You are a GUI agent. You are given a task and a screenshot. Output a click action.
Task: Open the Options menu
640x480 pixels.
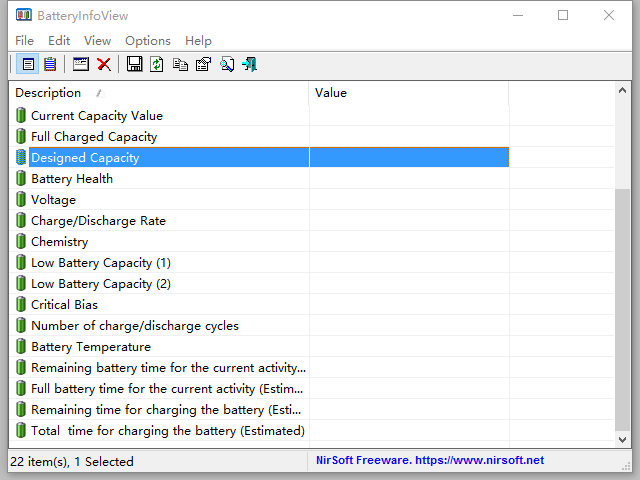pos(148,41)
